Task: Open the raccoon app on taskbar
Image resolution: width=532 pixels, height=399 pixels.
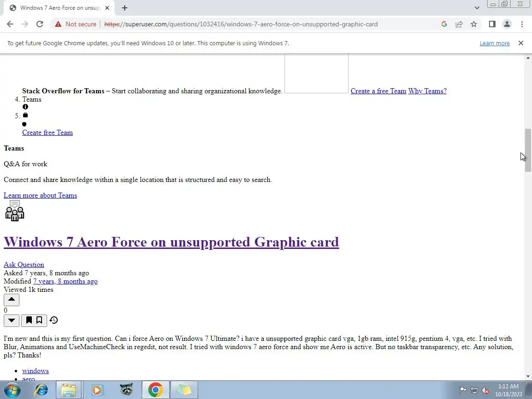Action: [x=126, y=390]
